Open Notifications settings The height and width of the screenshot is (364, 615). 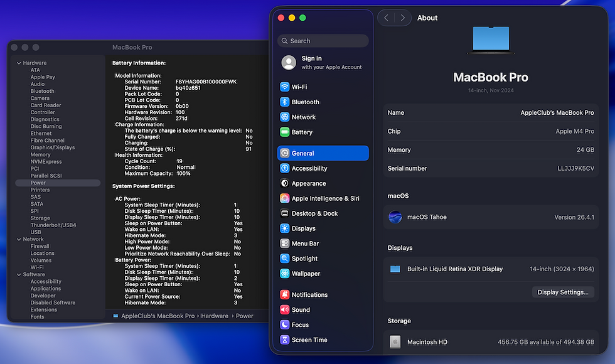point(323,294)
